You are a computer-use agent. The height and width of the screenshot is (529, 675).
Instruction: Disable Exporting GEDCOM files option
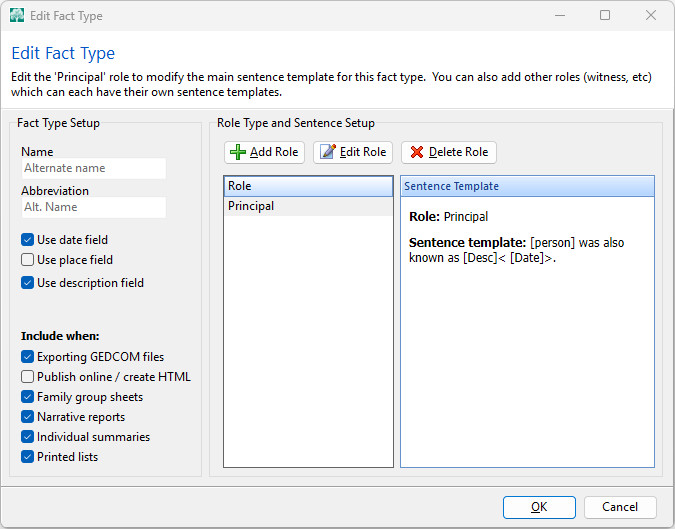[28, 357]
